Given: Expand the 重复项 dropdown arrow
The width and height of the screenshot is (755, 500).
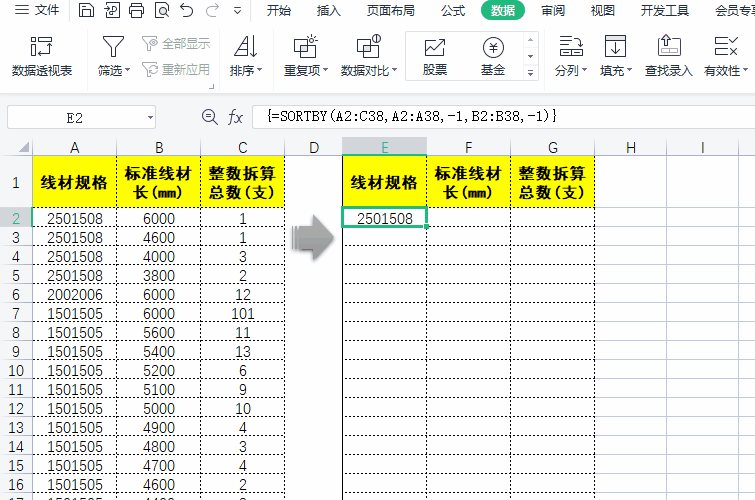Looking at the screenshot, I should pos(325,70).
